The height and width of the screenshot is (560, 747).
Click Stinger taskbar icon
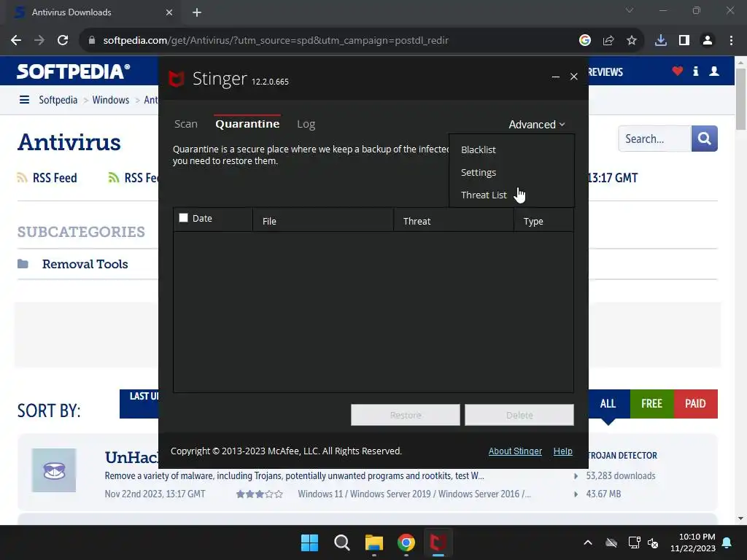pyautogui.click(x=438, y=542)
